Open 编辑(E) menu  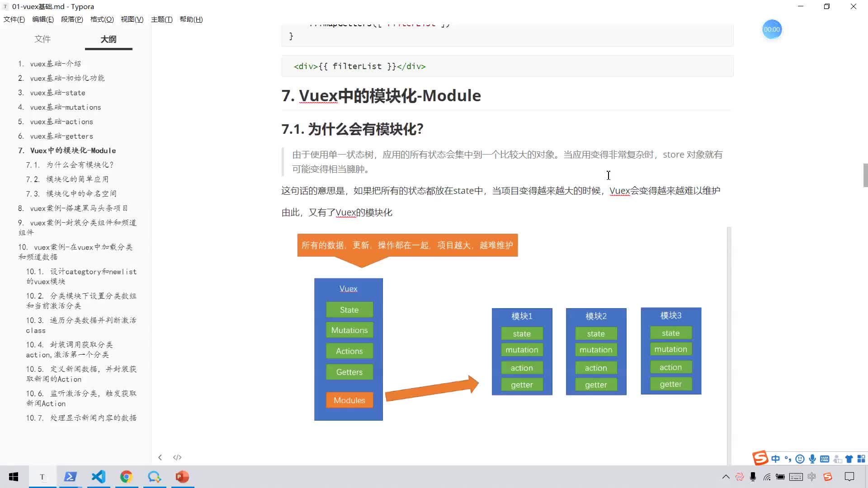tap(43, 19)
